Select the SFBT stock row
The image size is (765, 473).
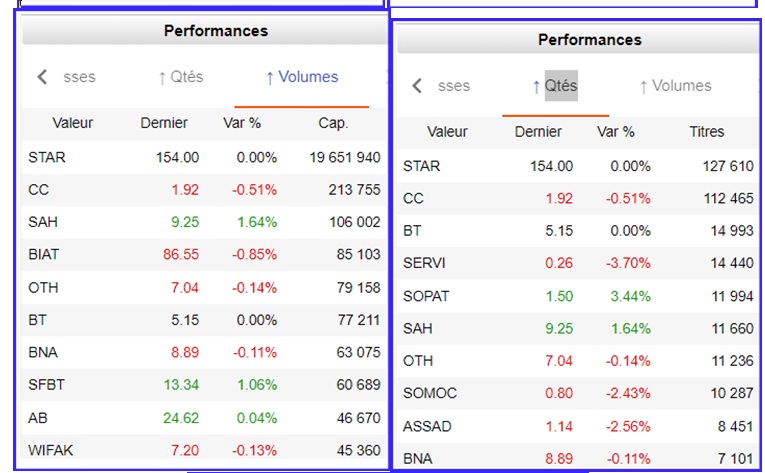(48, 385)
